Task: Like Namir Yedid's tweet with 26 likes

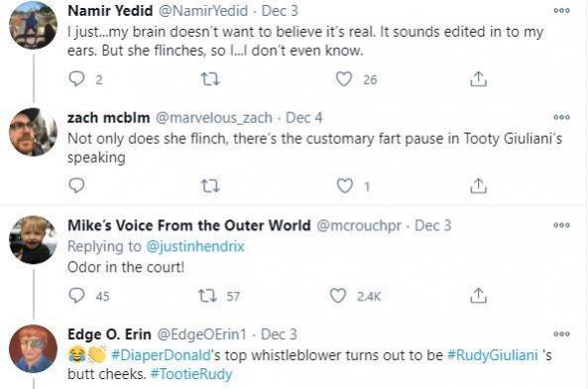Action: [x=343, y=79]
